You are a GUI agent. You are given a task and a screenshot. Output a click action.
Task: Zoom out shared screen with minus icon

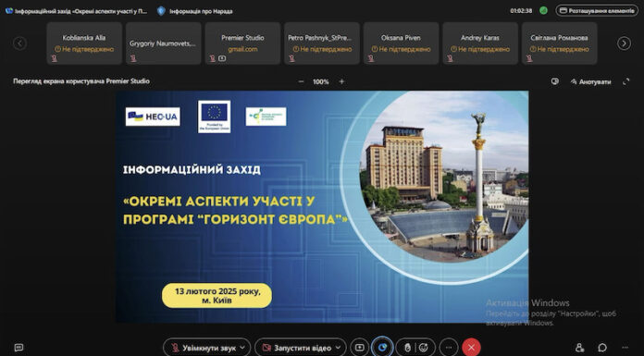(x=301, y=81)
